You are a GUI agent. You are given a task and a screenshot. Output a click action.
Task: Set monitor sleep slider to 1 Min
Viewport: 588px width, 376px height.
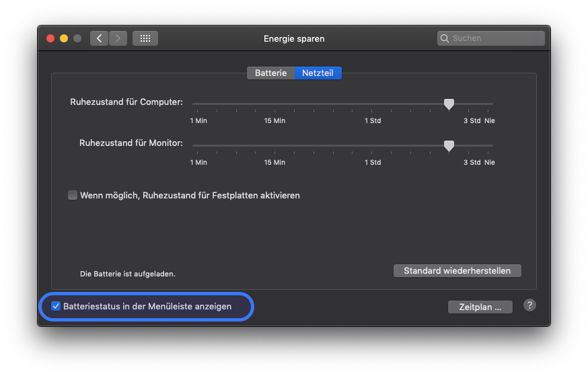[194, 145]
